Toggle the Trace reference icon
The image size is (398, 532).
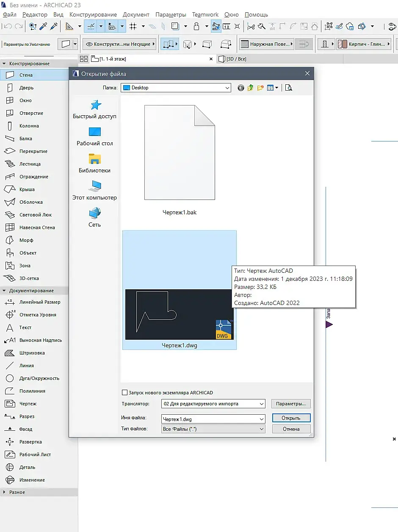[x=176, y=26]
